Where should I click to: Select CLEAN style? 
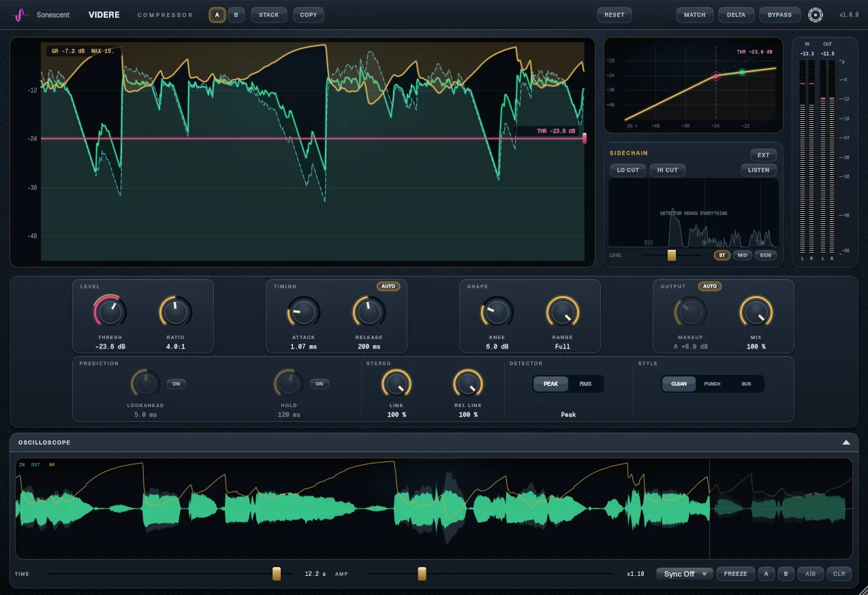679,384
